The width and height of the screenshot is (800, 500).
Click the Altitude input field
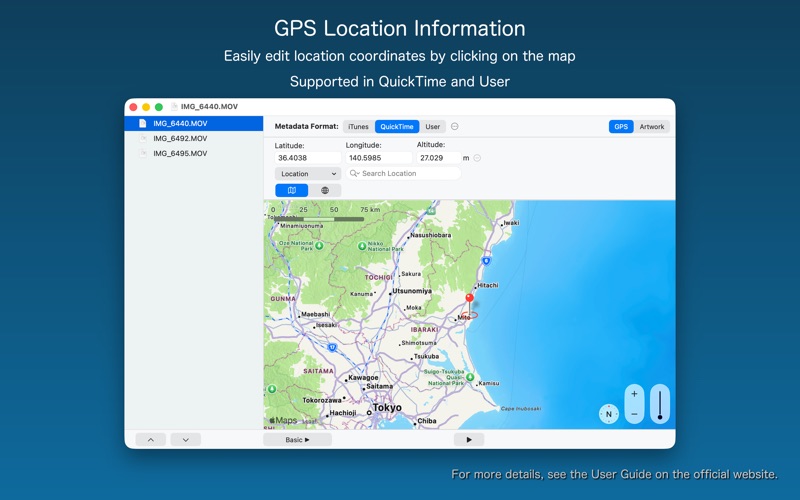[x=438, y=158]
